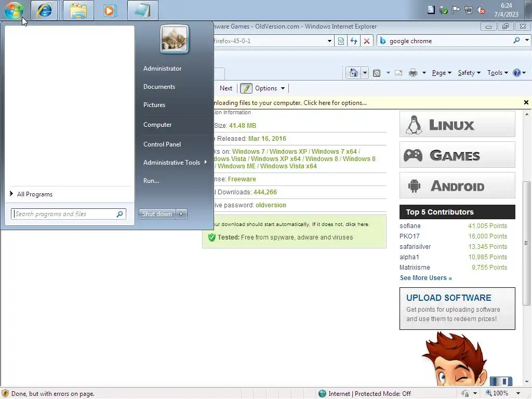Image resolution: width=532 pixels, height=399 pixels.
Task: Click contributor sofiane link
Action: click(x=410, y=226)
